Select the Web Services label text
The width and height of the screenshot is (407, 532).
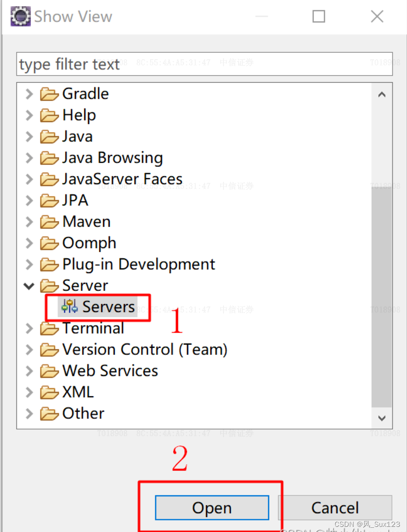coord(111,371)
